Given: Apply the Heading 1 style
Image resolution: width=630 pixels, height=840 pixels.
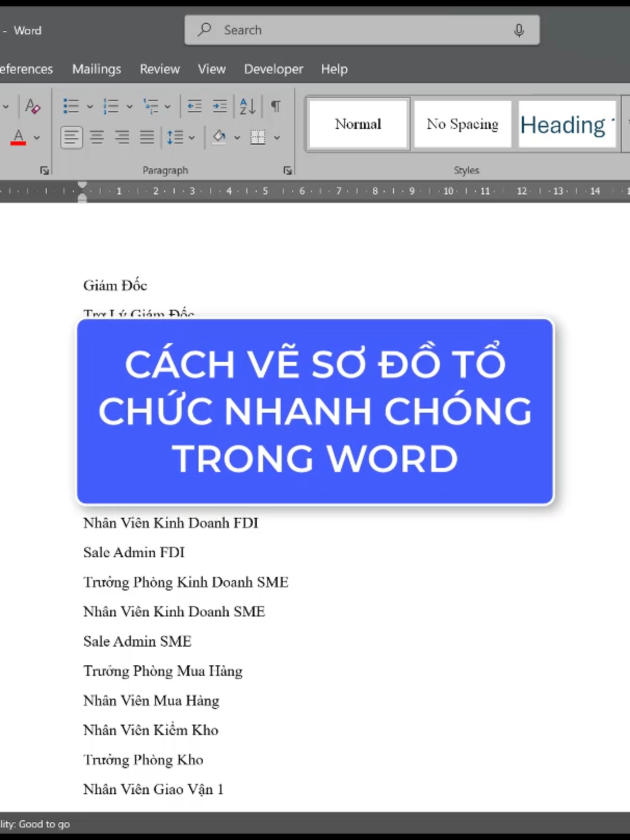Looking at the screenshot, I should click(567, 125).
